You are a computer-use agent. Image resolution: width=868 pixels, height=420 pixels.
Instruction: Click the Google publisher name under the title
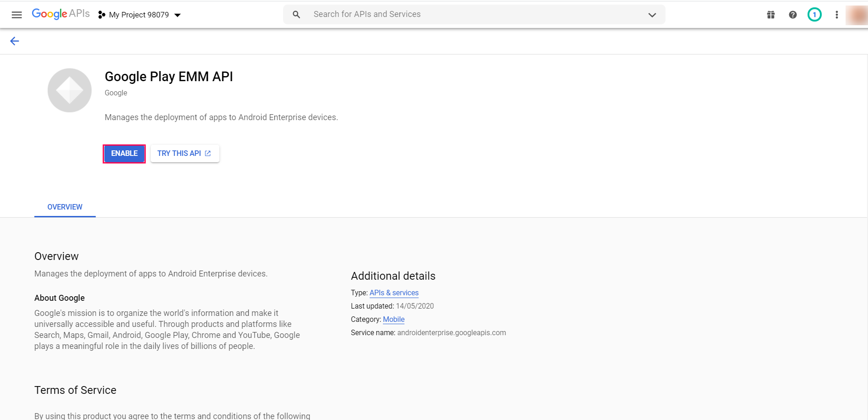pos(116,93)
